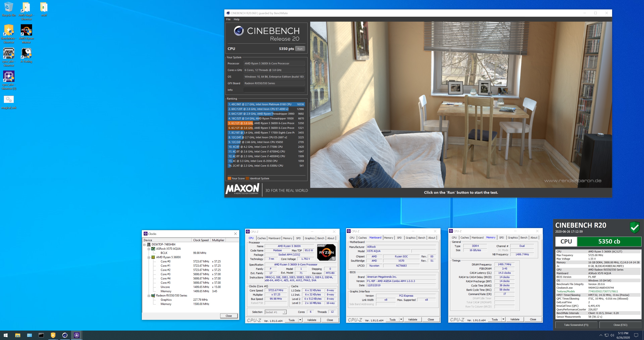Switch to CPU-Z taskbar icon
The image size is (644, 340).
coord(77,335)
